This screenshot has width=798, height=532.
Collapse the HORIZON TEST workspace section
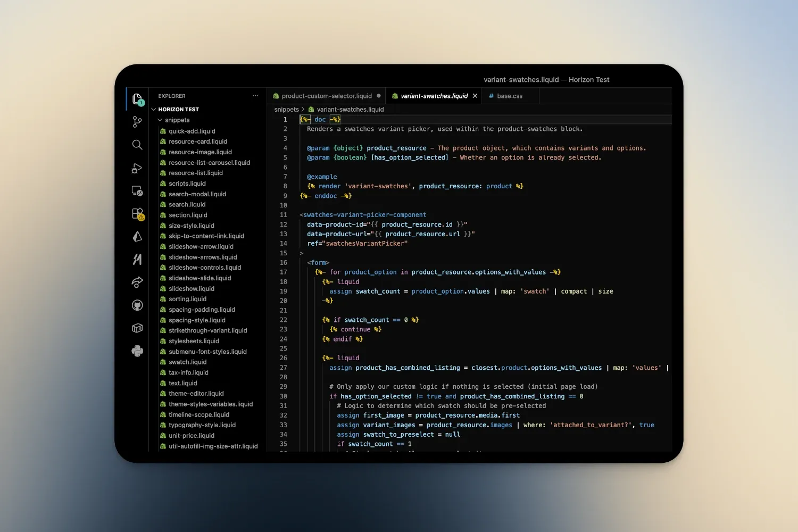pos(154,109)
